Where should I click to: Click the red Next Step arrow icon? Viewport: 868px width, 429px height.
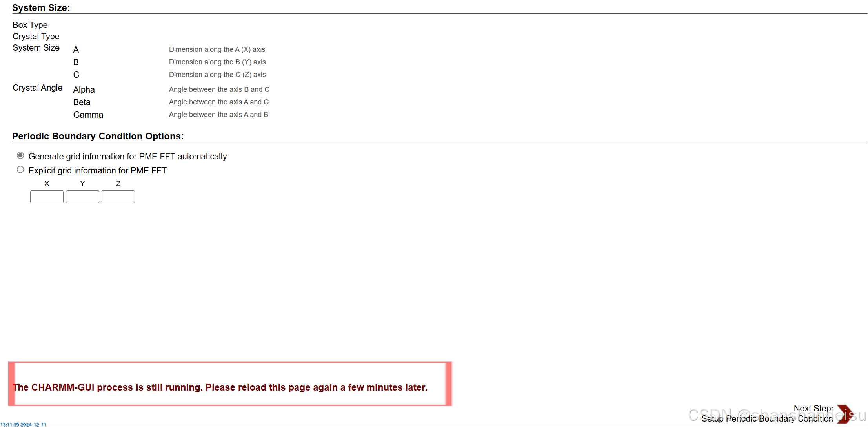[844, 414]
